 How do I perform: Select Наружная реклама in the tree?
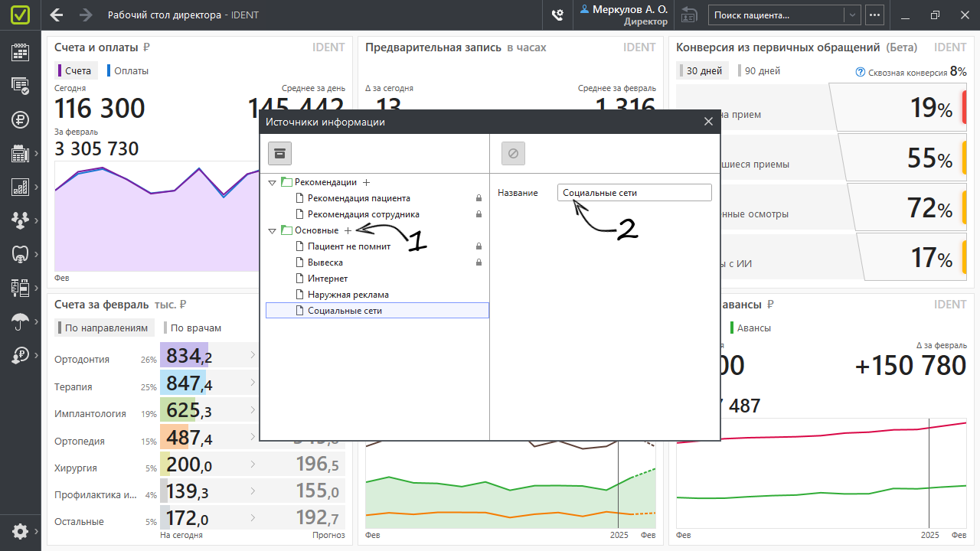[348, 295]
